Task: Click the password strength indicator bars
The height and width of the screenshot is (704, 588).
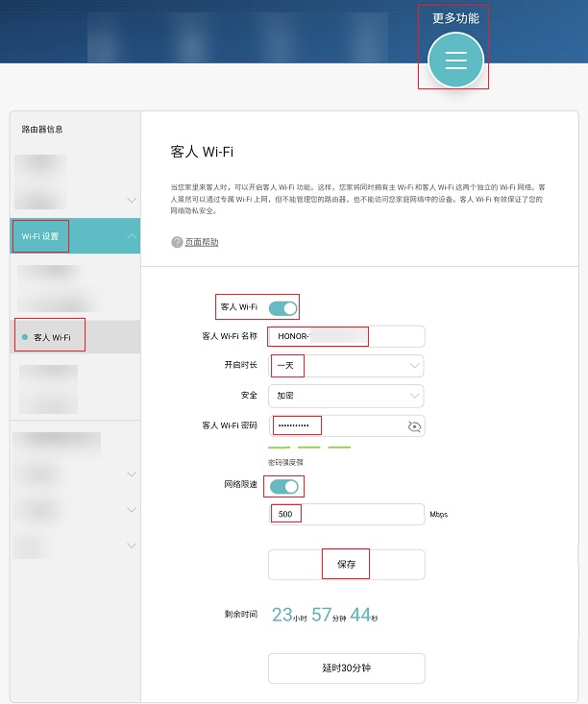Action: tap(309, 448)
